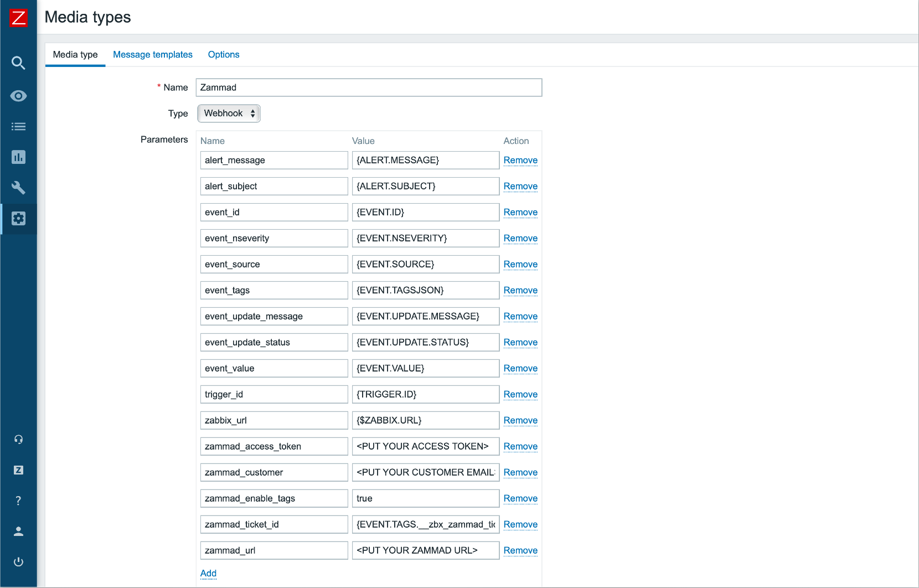The height and width of the screenshot is (588, 919).
Task: Open Configuration wrench icon
Action: 18,188
